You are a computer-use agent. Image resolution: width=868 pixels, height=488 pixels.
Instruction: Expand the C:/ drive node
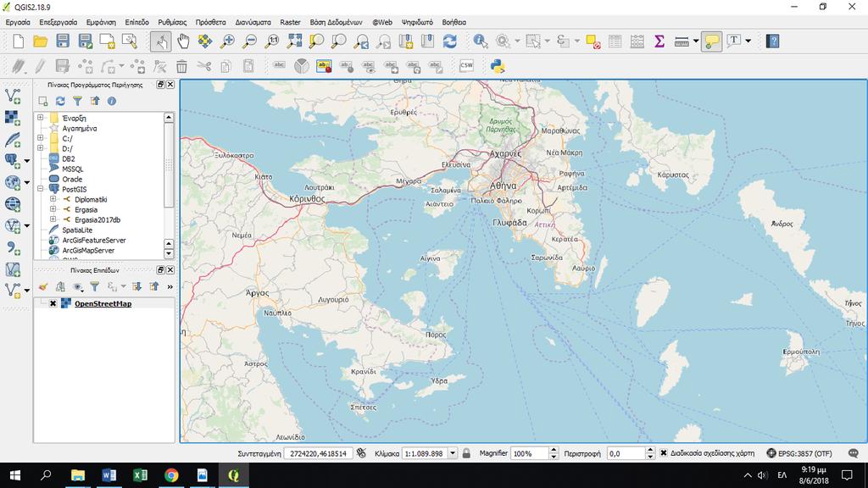pyautogui.click(x=40, y=138)
